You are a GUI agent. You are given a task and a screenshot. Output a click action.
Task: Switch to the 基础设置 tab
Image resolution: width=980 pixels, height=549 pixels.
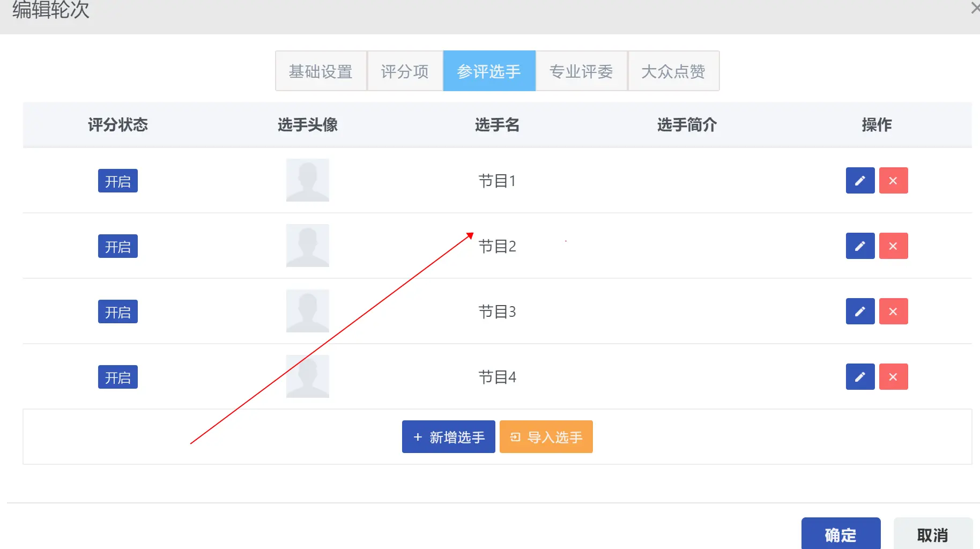pos(321,71)
